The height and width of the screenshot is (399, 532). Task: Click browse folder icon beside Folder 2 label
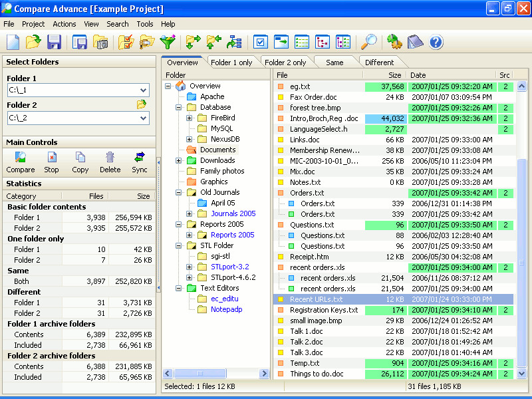pyautogui.click(x=141, y=104)
